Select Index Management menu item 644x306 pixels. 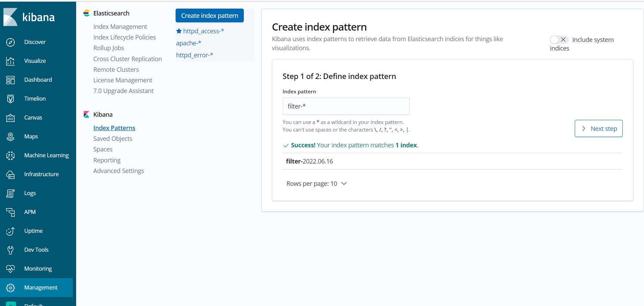pos(120,27)
